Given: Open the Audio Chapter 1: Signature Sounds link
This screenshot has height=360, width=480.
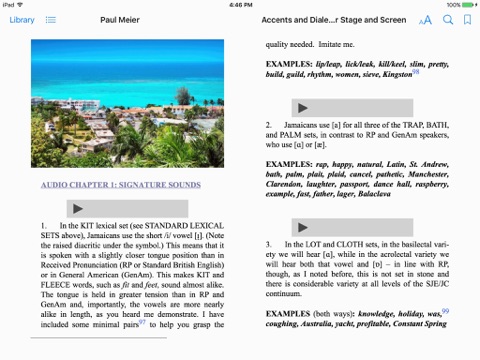Looking at the screenshot, I should (x=121, y=185).
